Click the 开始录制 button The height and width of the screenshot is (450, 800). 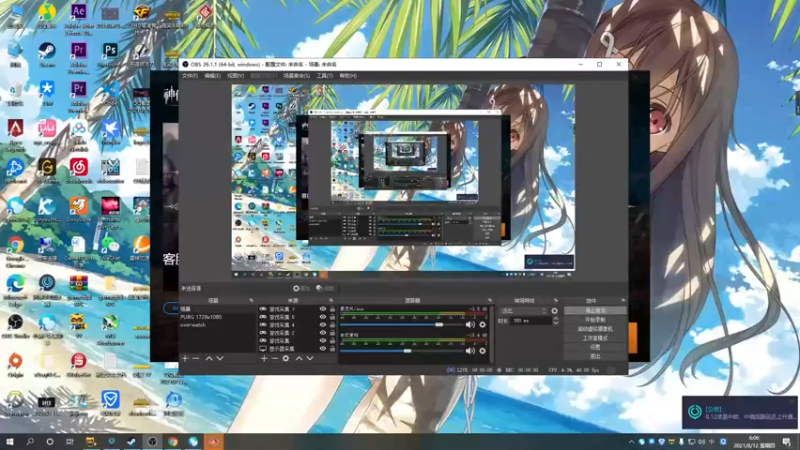(x=595, y=319)
